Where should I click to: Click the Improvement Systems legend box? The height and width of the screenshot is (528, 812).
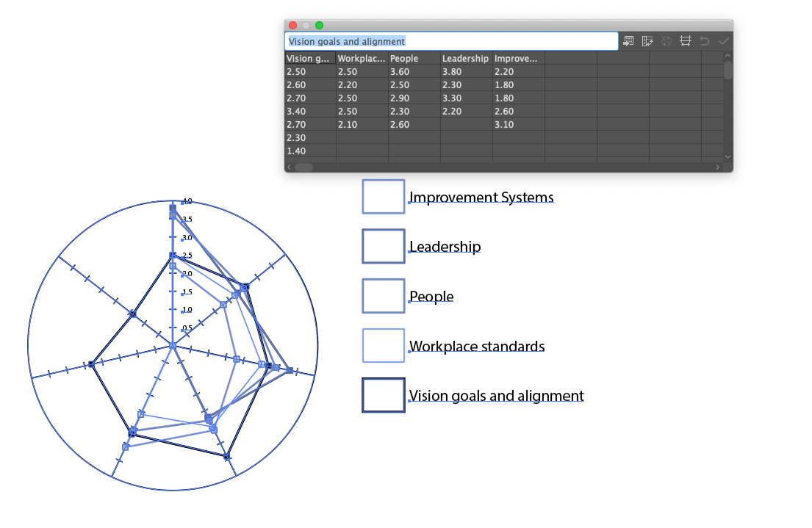[x=383, y=196]
